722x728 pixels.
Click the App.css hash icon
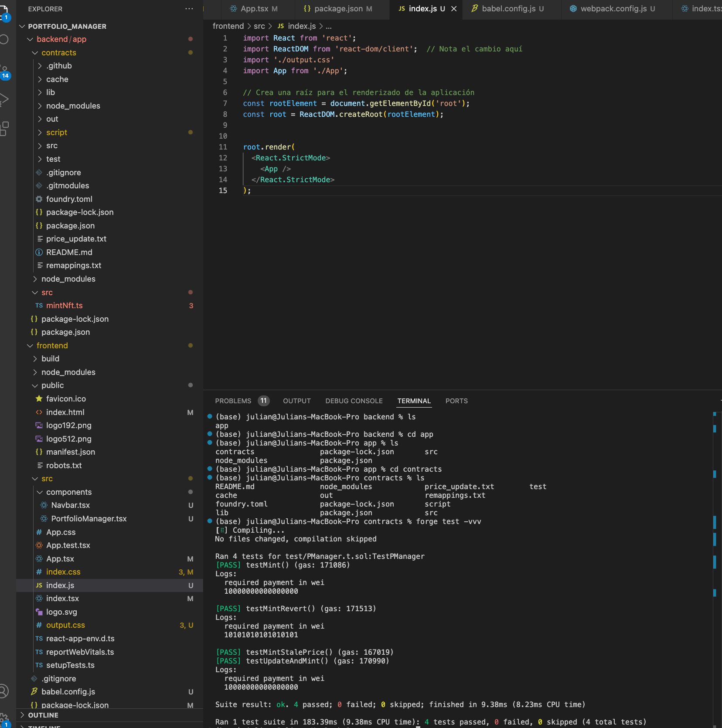pyautogui.click(x=39, y=532)
